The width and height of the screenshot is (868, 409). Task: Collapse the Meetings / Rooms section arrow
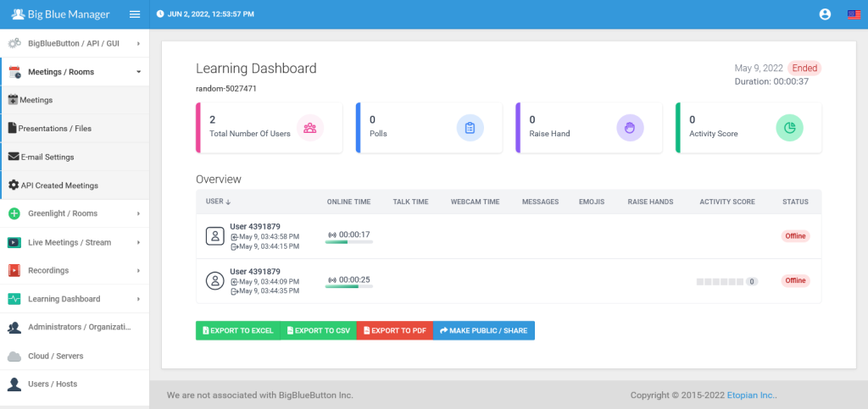[138, 72]
